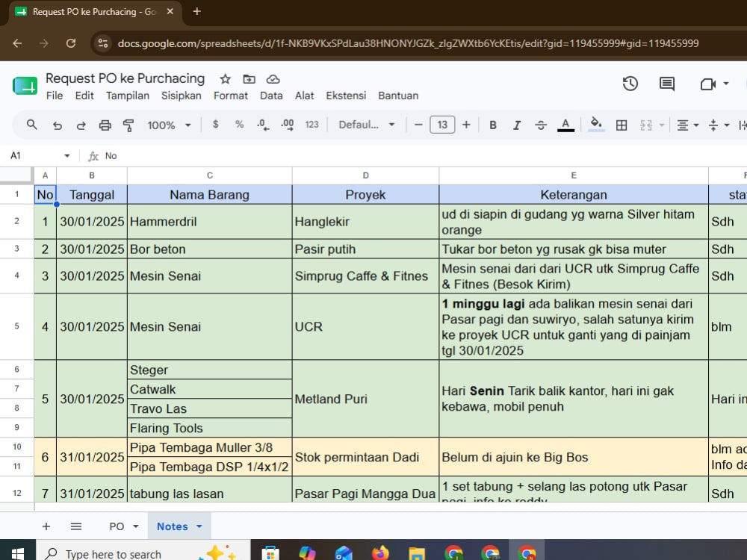Decrease font size with minus button
The height and width of the screenshot is (560, 747).
coord(418,125)
